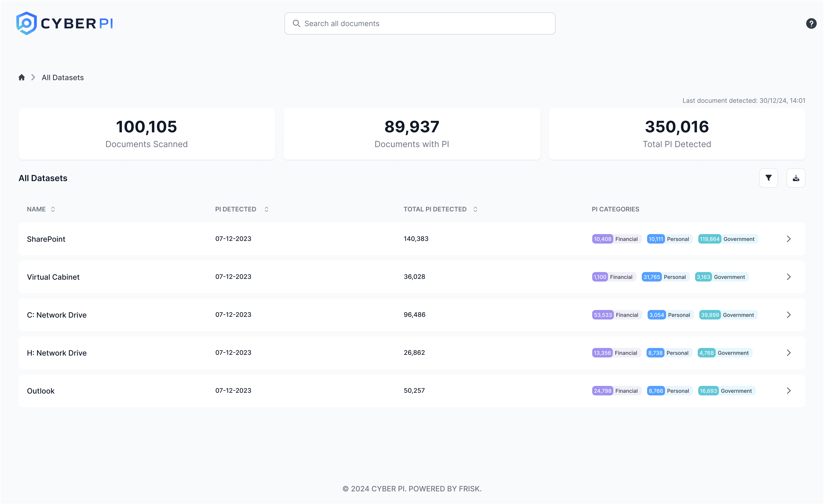This screenshot has height=504, width=824.
Task: Expand the SharePoint row chevron
Action: click(x=789, y=239)
